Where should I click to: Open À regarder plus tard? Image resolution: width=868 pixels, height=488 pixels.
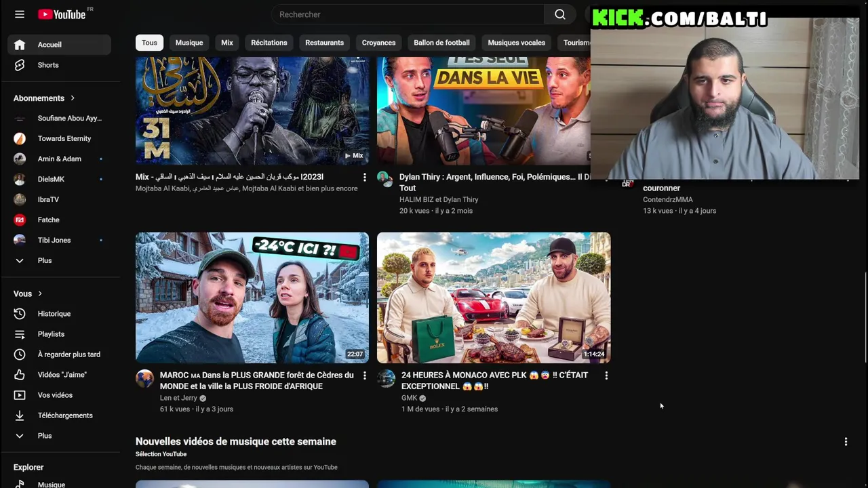pos(60,354)
